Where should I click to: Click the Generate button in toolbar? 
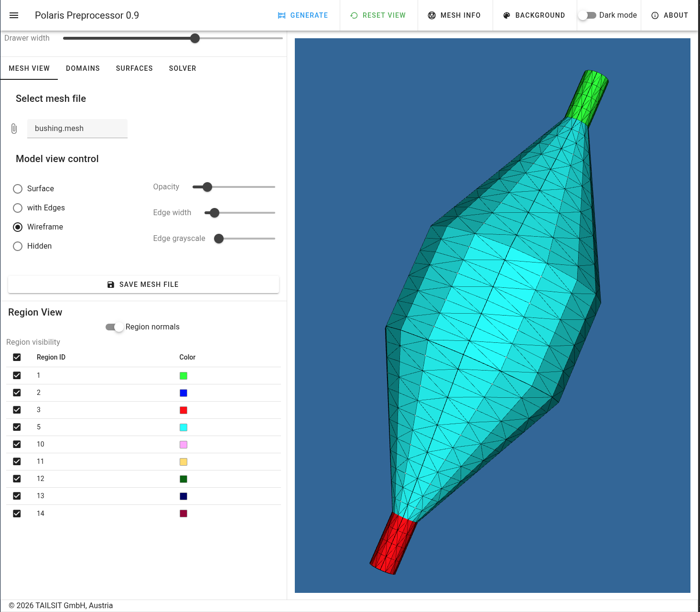tap(303, 15)
